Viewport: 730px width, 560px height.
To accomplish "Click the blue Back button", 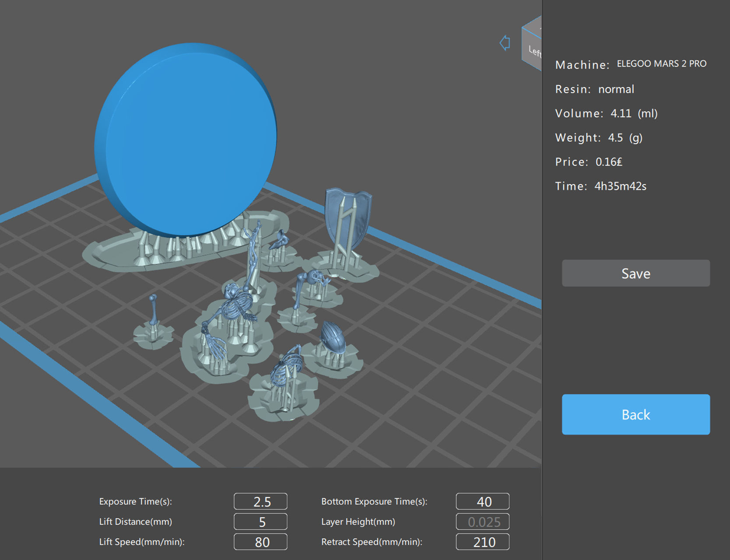I will pos(635,414).
